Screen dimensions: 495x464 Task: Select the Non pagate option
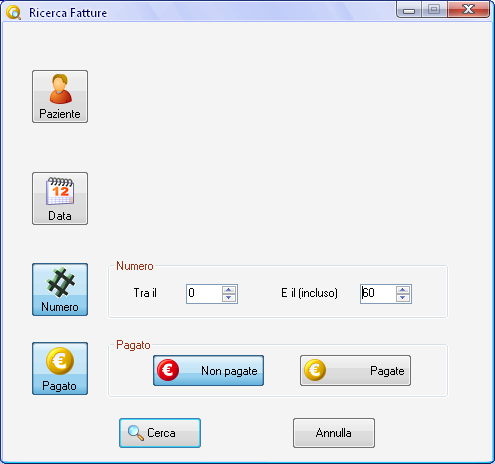[208, 370]
